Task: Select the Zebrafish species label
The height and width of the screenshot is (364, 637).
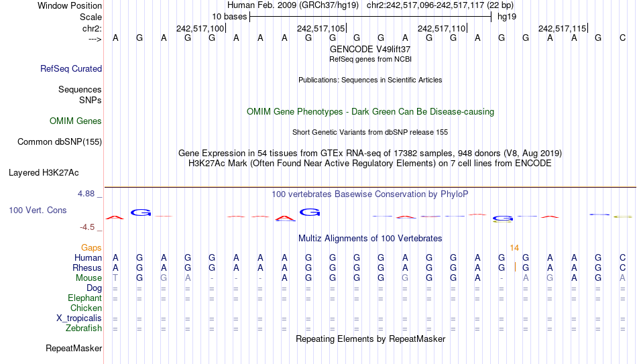Action: click(x=84, y=328)
